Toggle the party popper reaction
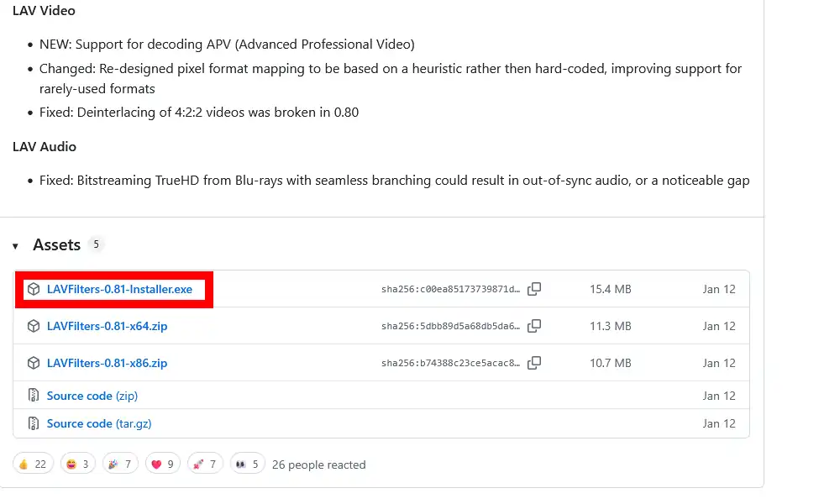The width and height of the screenshot is (840, 504). tap(120, 464)
